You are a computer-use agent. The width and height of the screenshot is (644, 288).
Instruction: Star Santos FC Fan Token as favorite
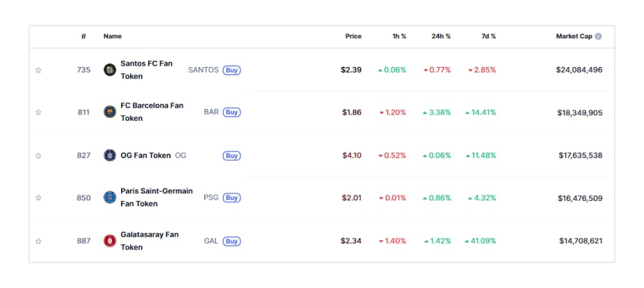click(x=39, y=70)
